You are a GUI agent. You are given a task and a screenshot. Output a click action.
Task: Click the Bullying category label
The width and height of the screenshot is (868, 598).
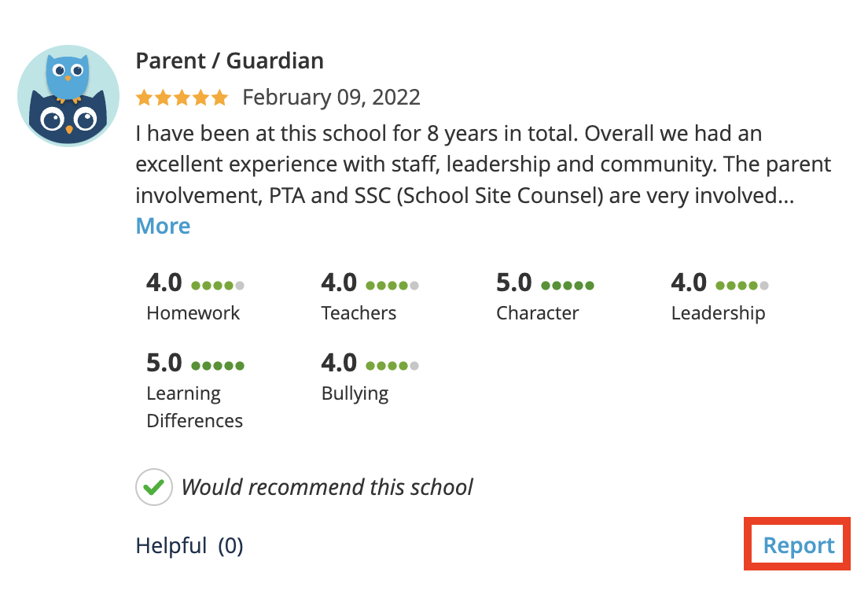[355, 393]
